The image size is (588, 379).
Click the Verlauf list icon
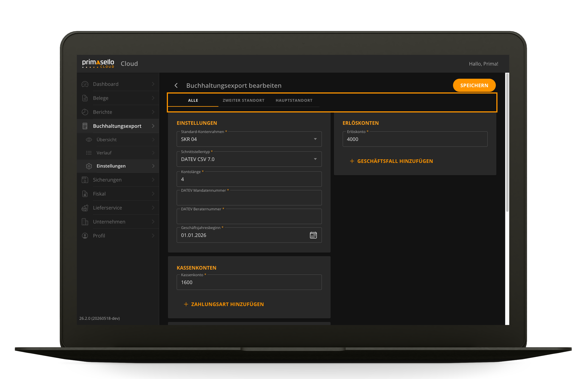point(89,153)
